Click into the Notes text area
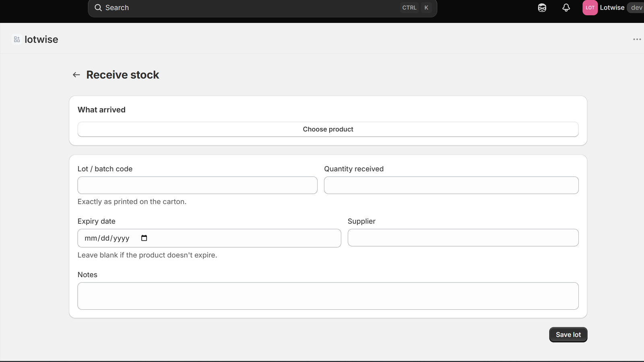The height and width of the screenshot is (362, 644). [328, 296]
